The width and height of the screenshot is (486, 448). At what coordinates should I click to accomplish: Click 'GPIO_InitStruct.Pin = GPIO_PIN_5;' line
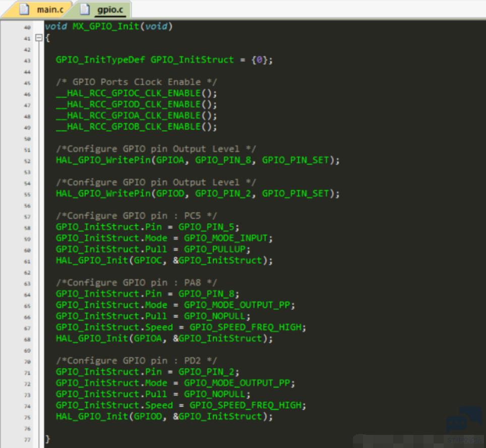[148, 227]
